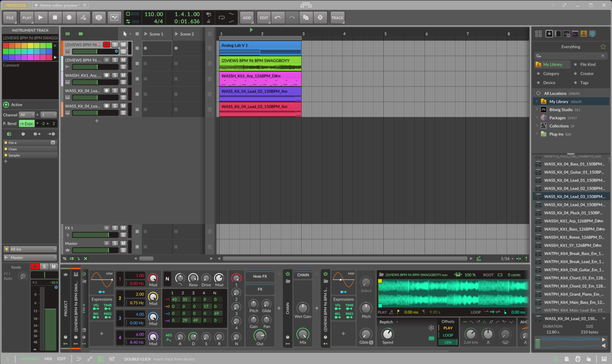Open the FILE menu
The width and height of the screenshot is (612, 364).
(9, 18)
